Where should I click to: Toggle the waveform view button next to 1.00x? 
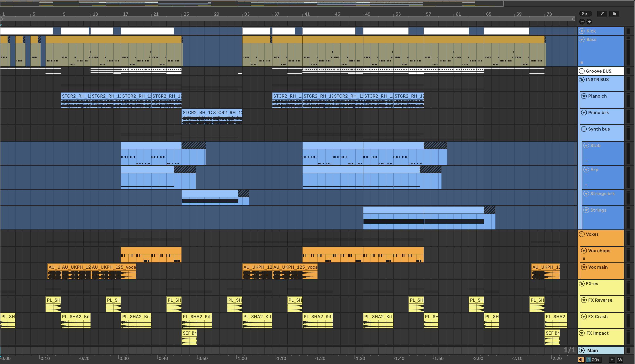click(581, 360)
